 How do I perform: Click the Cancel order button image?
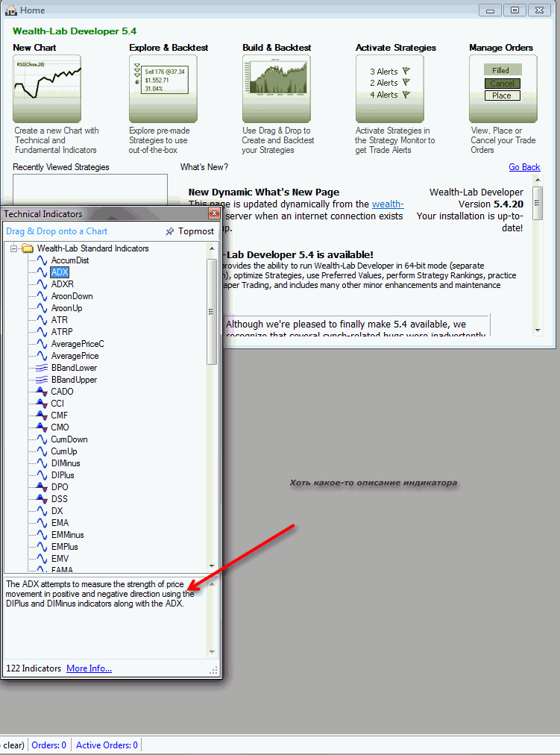click(x=502, y=84)
